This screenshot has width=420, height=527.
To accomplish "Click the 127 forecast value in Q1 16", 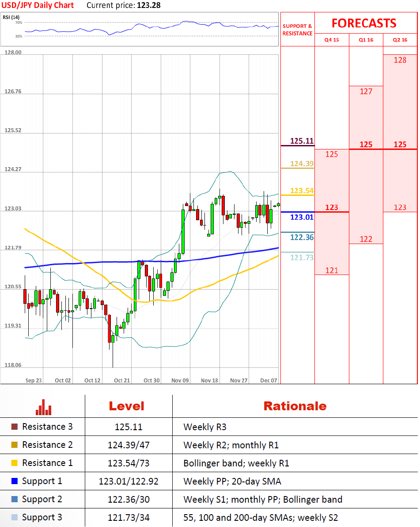I will (366, 92).
